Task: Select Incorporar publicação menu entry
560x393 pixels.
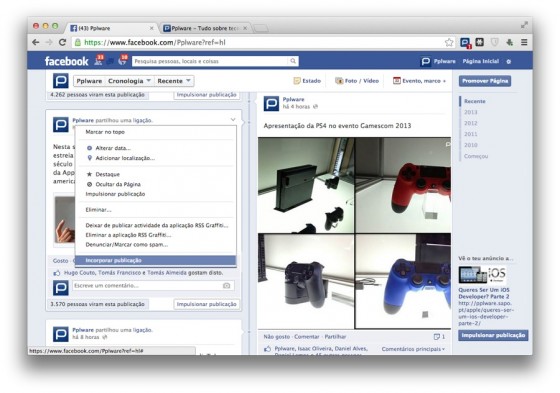Action: pos(156,260)
